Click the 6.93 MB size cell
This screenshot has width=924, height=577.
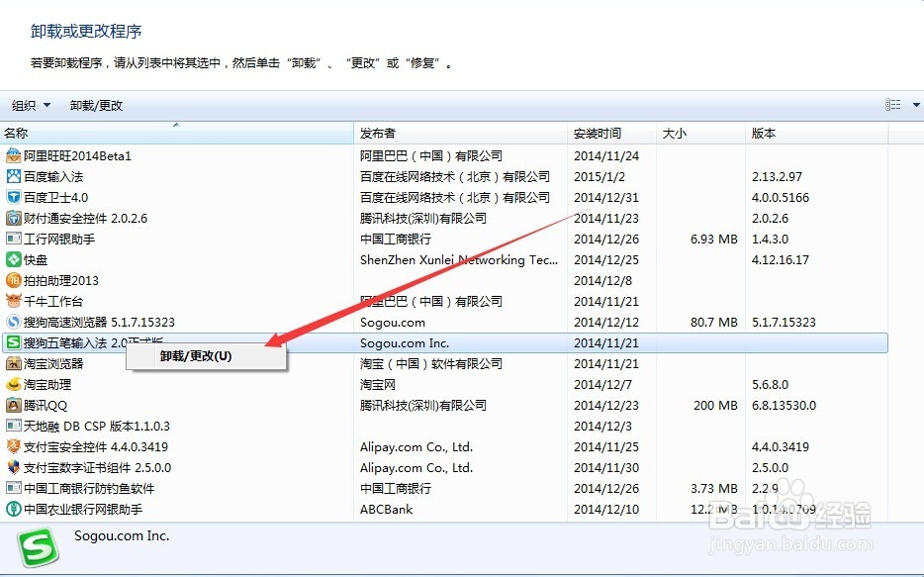tap(713, 239)
